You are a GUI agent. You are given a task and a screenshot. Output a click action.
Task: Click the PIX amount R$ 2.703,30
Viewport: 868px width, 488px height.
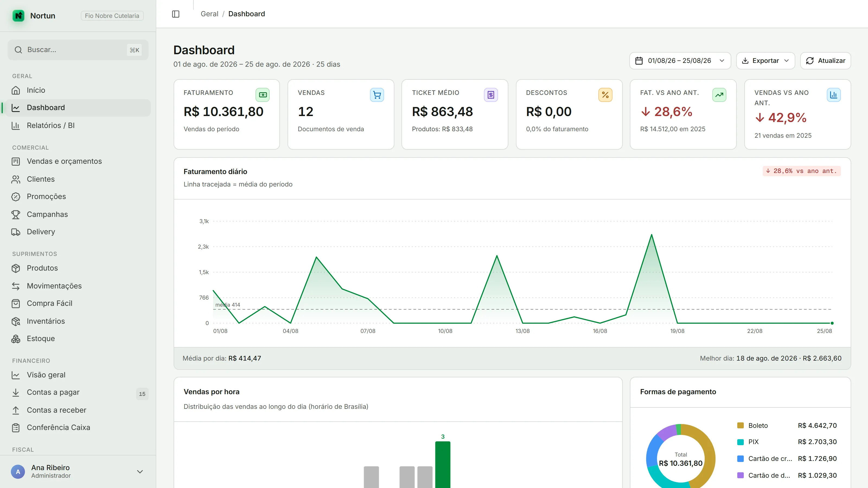point(817,442)
